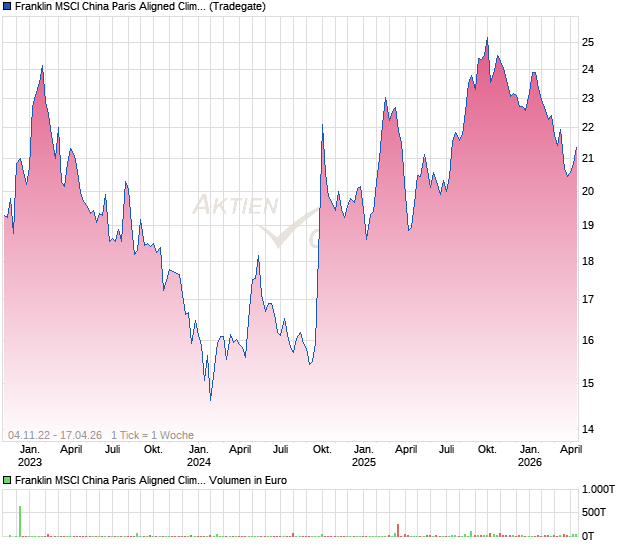620x546 pixels.
Task: Click the price spike at 22 near Okt. 2024
Action: [323, 125]
